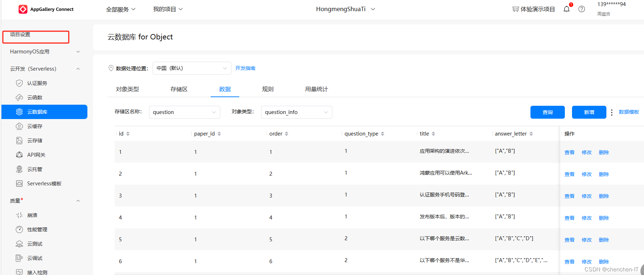Open the HongmengShuaTi project selector

pos(346,9)
